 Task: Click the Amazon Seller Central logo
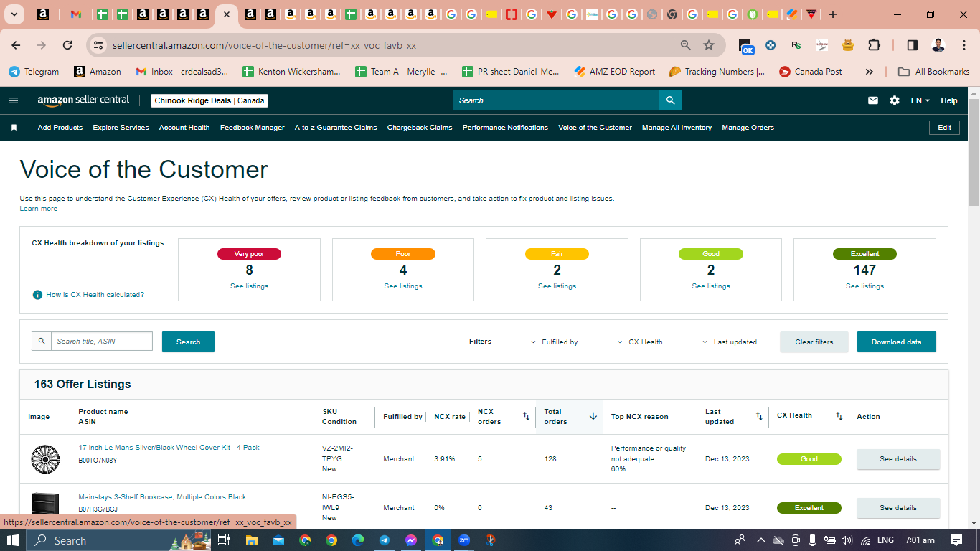(83, 100)
